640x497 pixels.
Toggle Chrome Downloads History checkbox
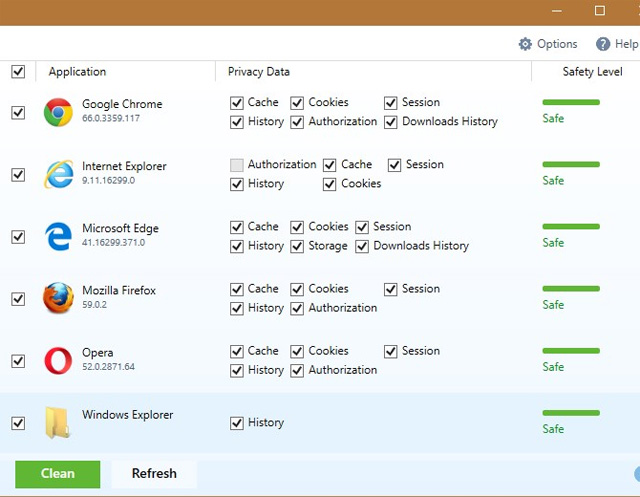coord(390,122)
